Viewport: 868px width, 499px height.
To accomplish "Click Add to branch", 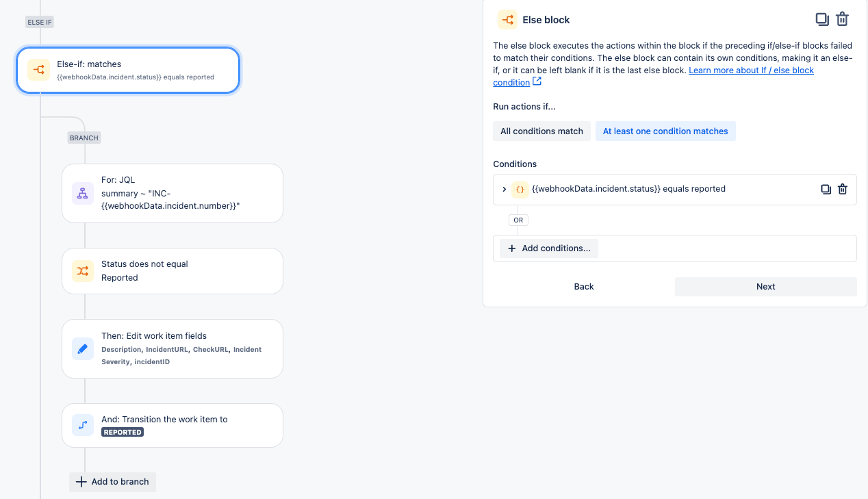I will pyautogui.click(x=113, y=482).
